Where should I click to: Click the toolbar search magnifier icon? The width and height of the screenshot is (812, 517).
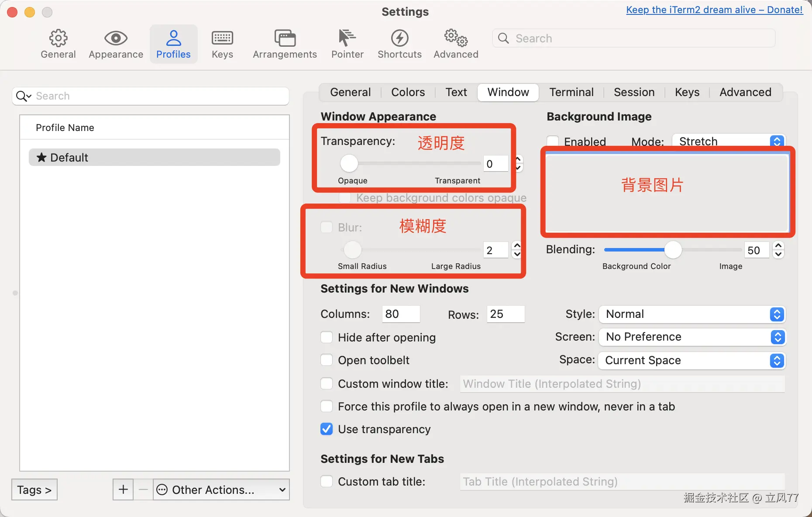click(x=503, y=38)
